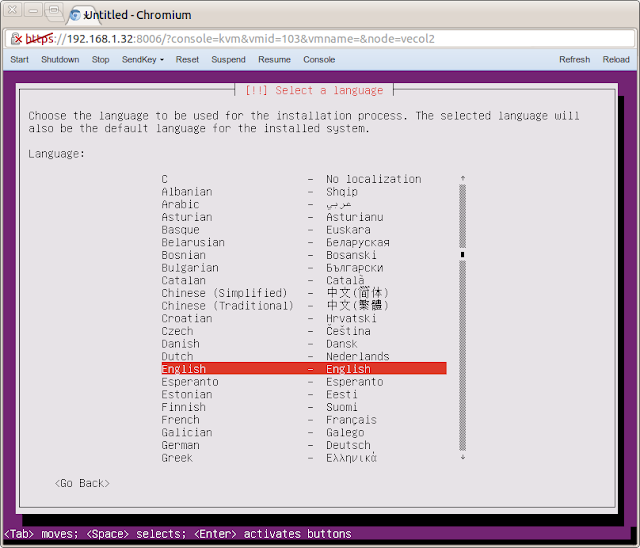
Task: Select the German language row
Action: pos(304,444)
